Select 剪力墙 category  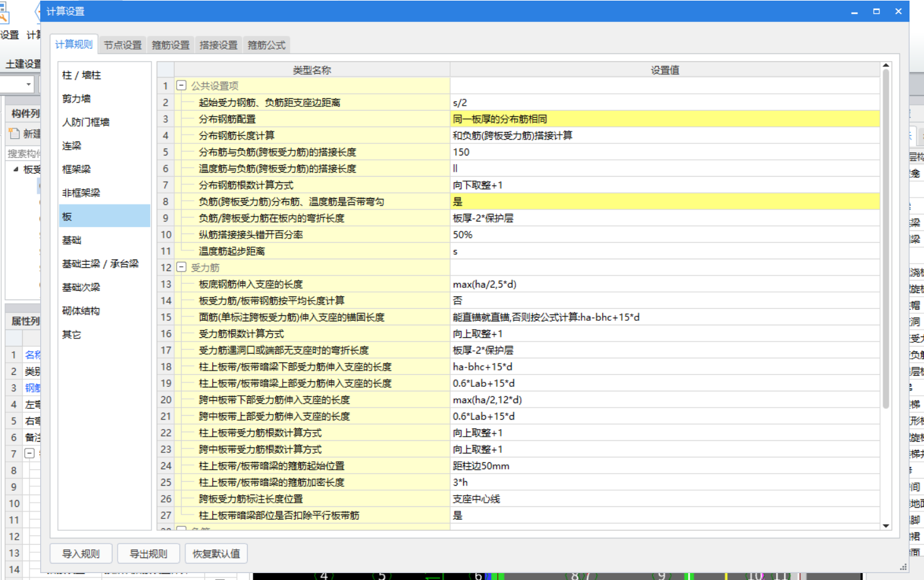point(104,99)
